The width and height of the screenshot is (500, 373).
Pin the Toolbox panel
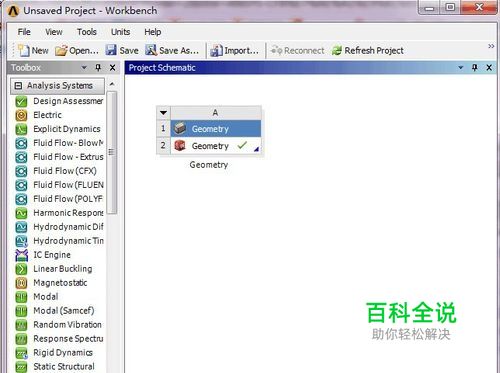coord(98,68)
